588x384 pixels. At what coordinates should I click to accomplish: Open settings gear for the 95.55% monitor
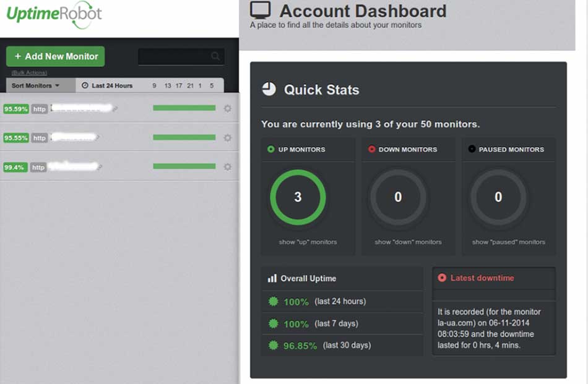click(x=227, y=138)
